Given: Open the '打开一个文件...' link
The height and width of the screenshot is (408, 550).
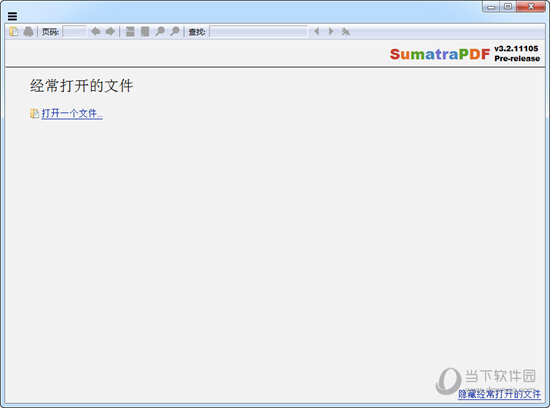Looking at the screenshot, I should (x=72, y=113).
